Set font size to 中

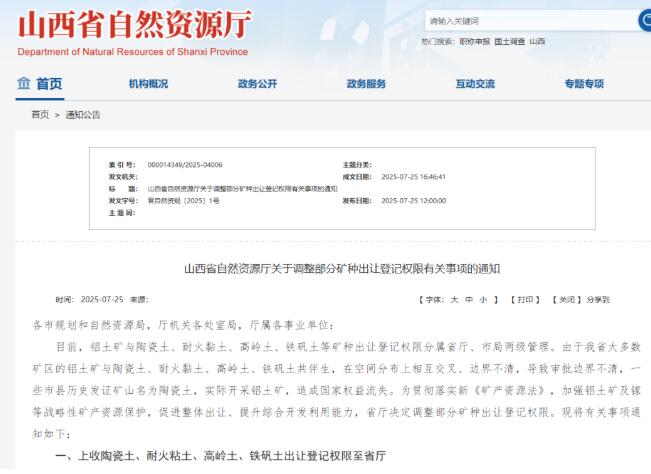tap(469, 300)
